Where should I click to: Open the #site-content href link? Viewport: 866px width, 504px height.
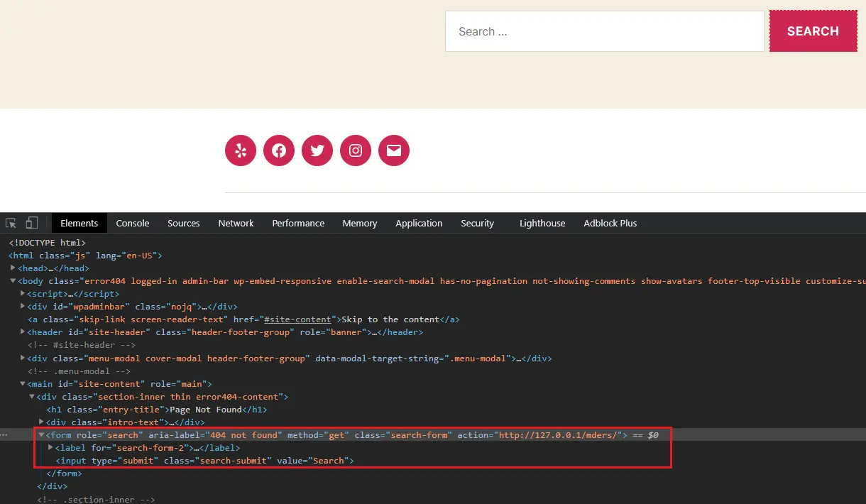tap(297, 319)
